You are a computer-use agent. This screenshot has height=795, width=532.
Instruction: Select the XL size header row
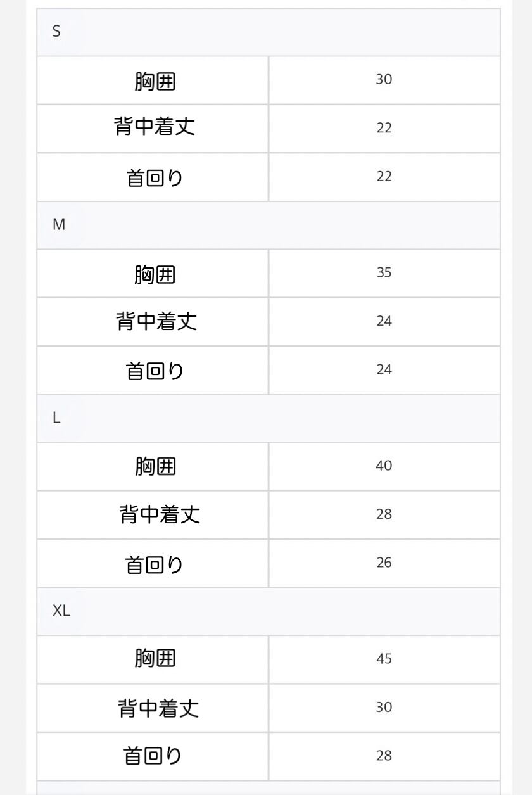point(269,611)
